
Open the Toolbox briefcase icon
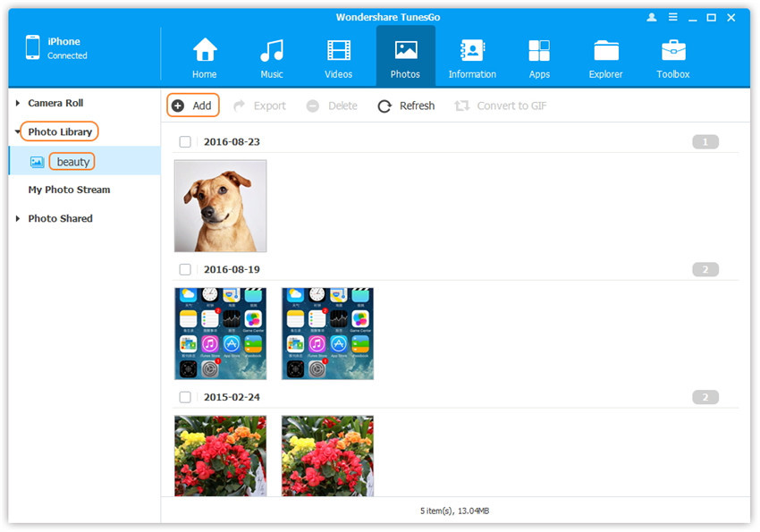click(673, 50)
